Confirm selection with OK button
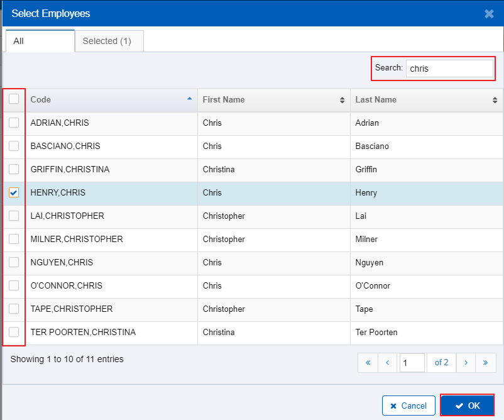This screenshot has height=420, width=504. tap(468, 405)
